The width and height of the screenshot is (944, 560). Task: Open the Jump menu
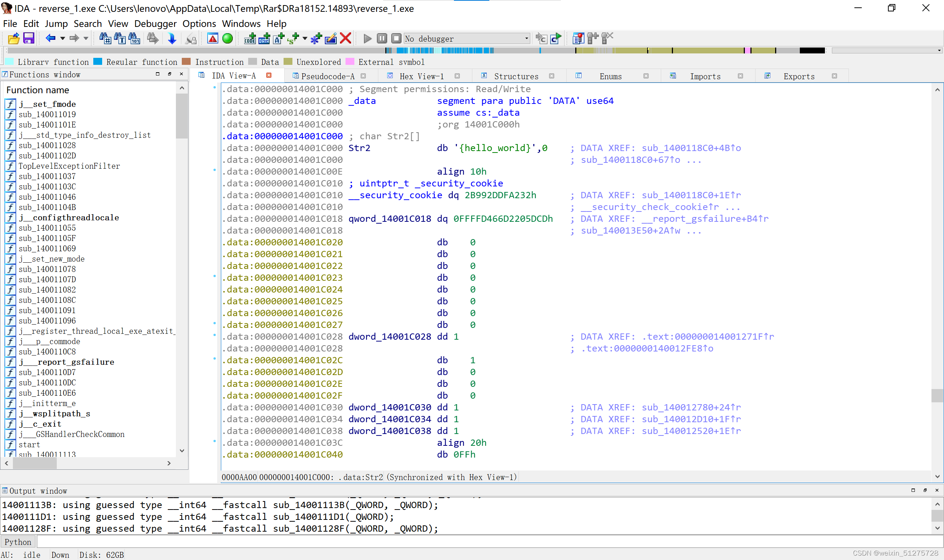56,24
